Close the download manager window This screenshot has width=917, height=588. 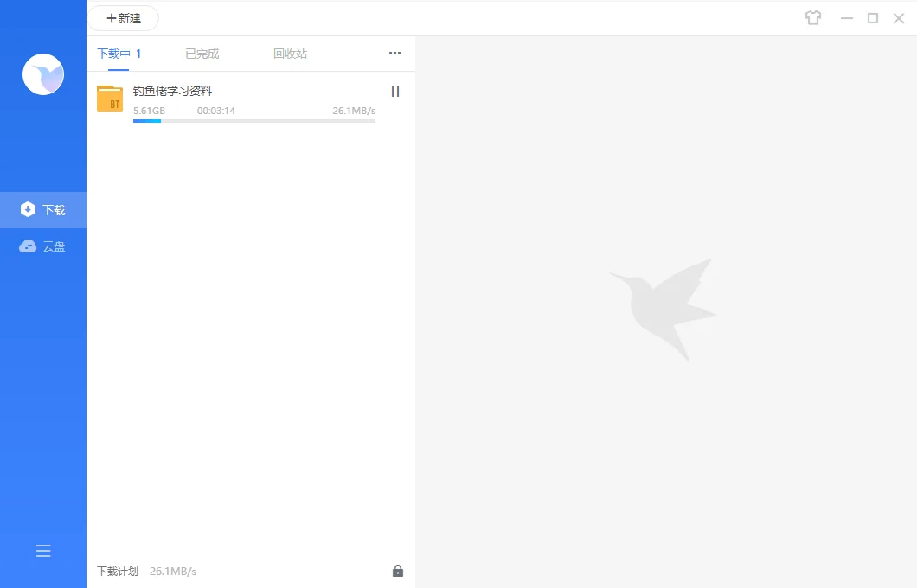click(899, 18)
